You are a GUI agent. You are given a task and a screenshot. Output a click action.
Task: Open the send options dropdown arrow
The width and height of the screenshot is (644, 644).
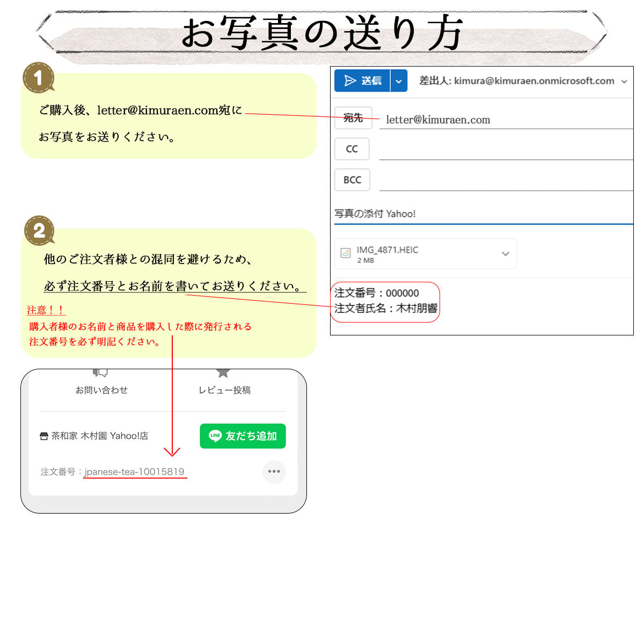pyautogui.click(x=398, y=82)
